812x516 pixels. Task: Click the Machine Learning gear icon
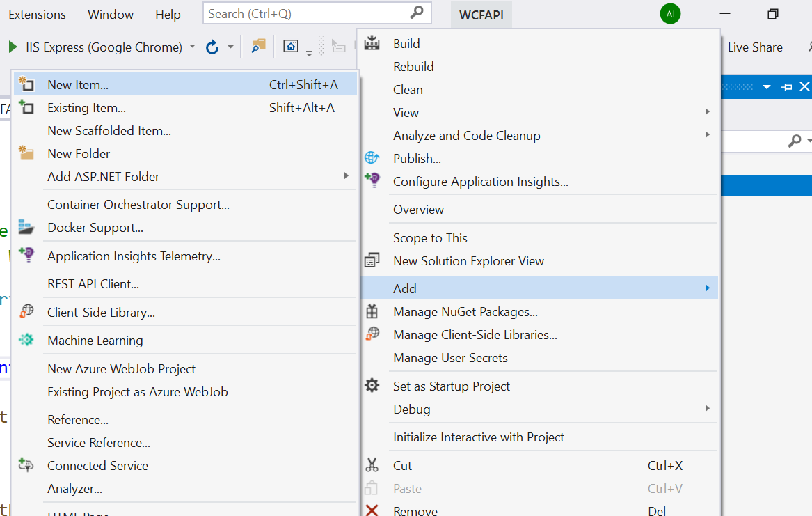[x=26, y=340]
